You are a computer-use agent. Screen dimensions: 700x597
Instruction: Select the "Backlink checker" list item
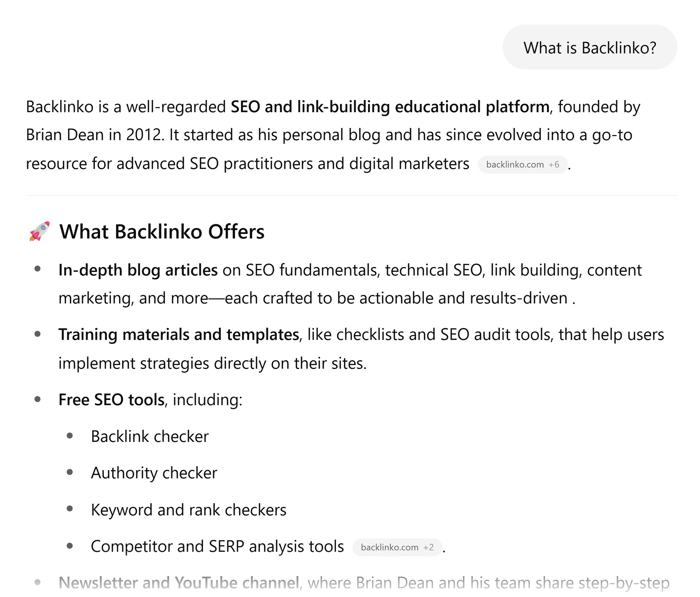coord(150,437)
